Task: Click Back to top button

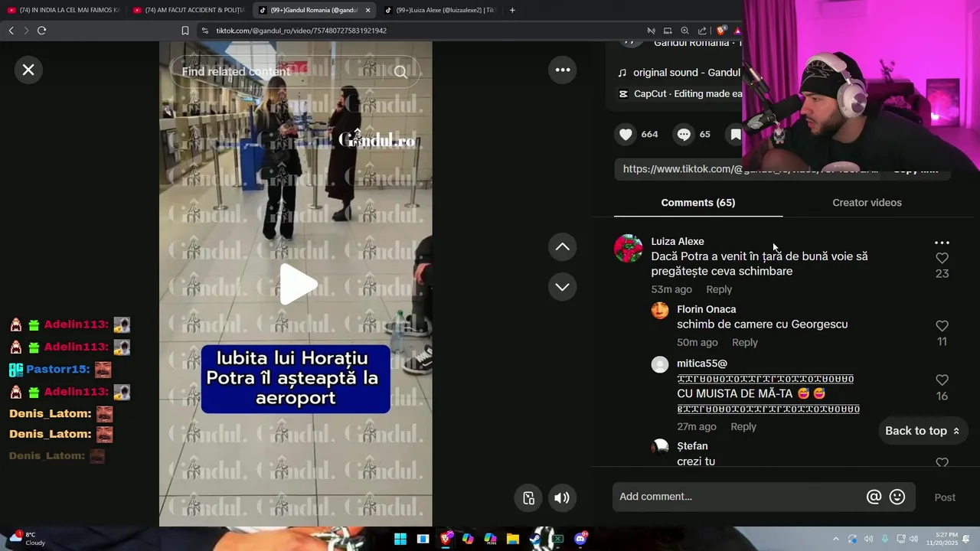Action: pyautogui.click(x=923, y=431)
